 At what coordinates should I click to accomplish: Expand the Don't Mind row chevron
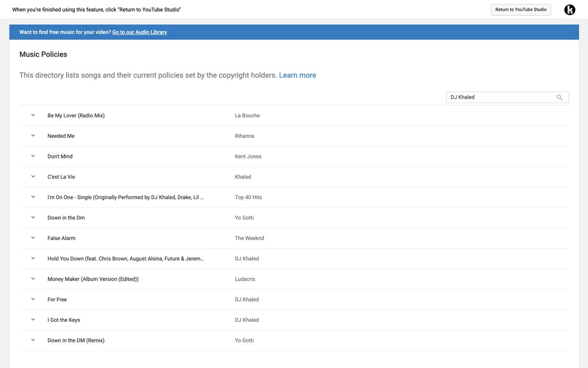tap(33, 156)
